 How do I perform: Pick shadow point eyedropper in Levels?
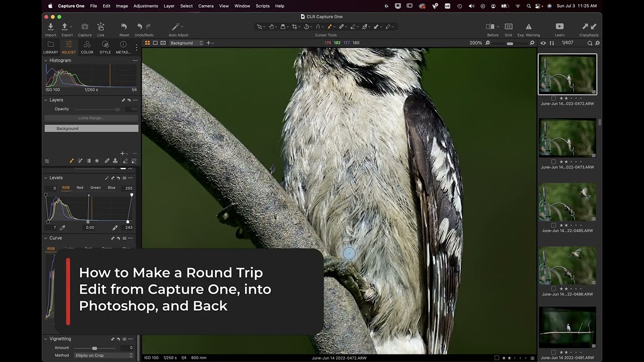pos(62,228)
